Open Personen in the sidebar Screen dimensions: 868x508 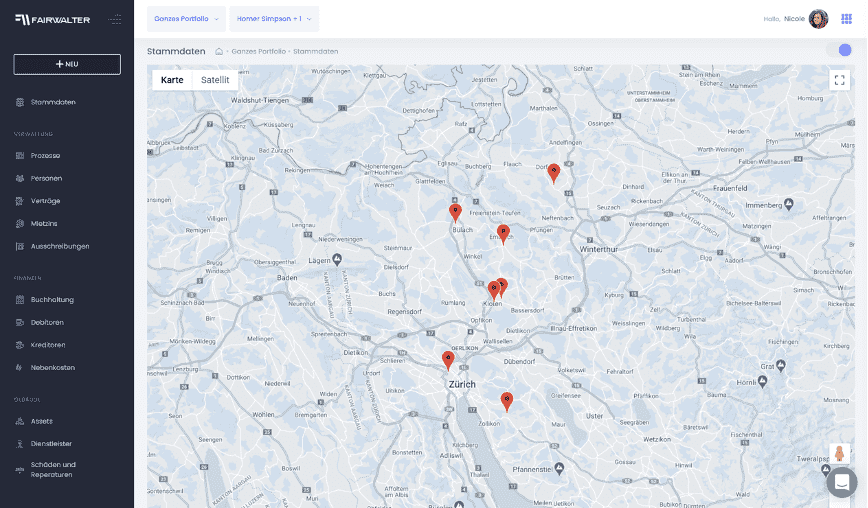coord(46,179)
